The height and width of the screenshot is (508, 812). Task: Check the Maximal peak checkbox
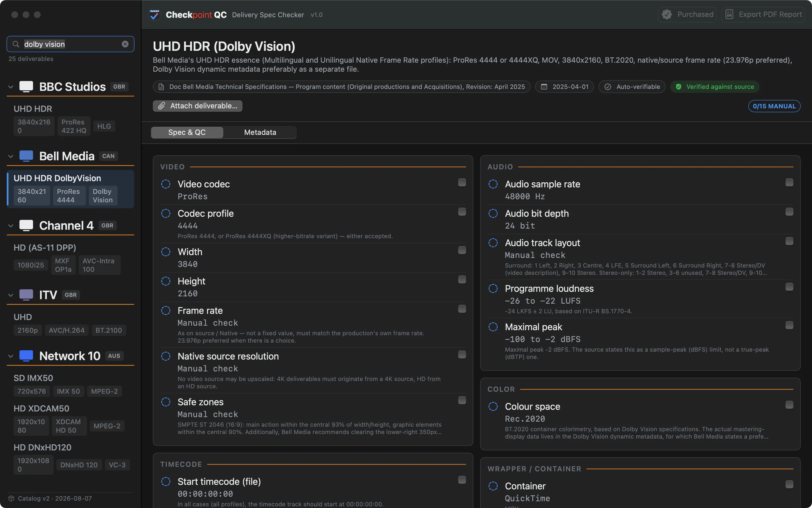tap(789, 325)
